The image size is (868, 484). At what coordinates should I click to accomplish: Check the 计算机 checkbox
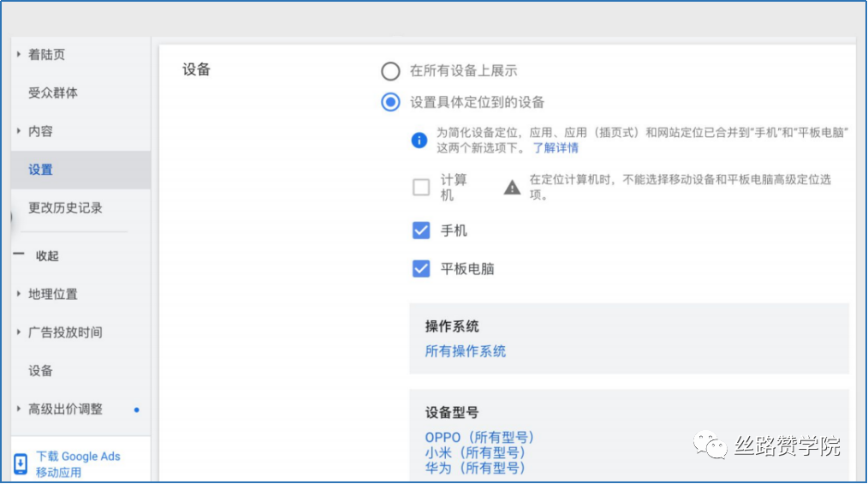420,188
